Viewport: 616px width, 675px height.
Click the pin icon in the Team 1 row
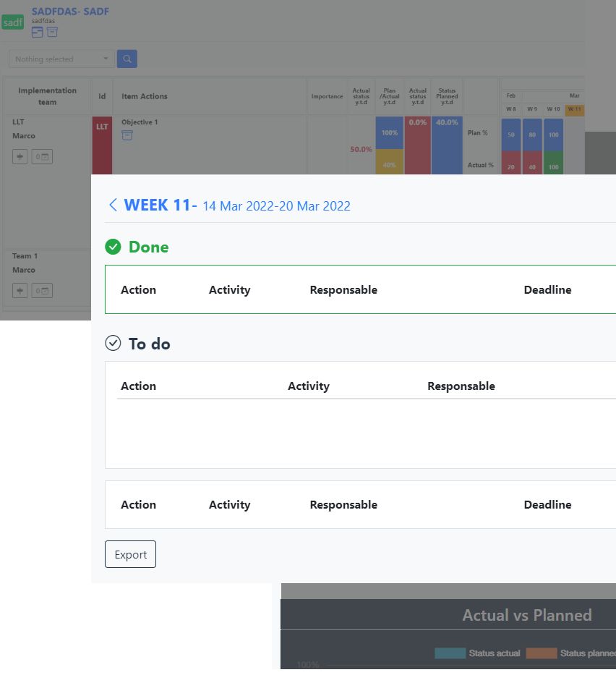tap(20, 290)
